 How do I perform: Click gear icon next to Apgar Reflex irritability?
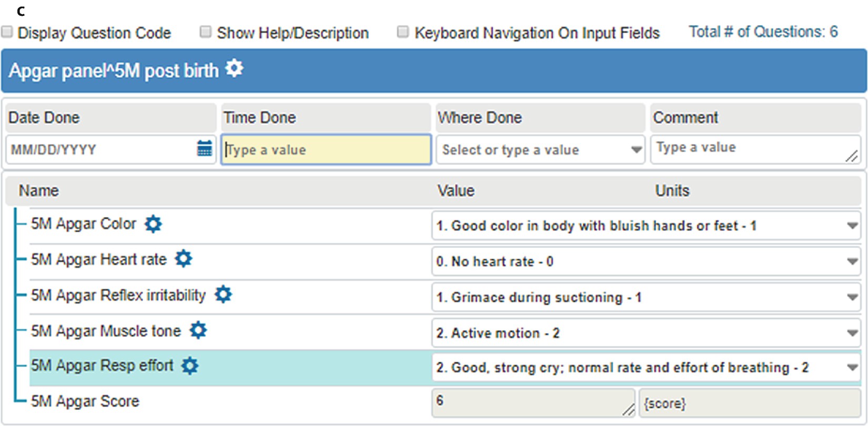point(223,294)
